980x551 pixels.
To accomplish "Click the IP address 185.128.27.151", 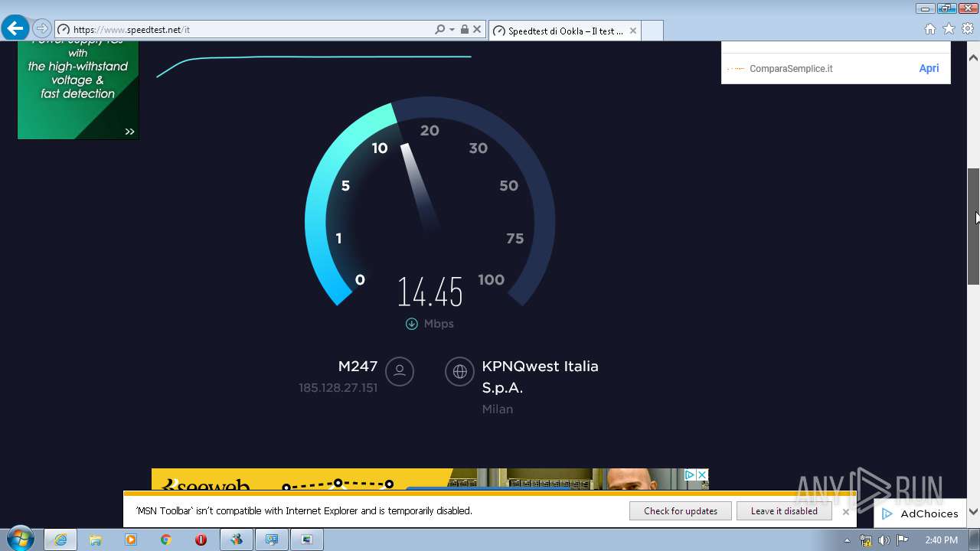I will click(x=338, y=388).
